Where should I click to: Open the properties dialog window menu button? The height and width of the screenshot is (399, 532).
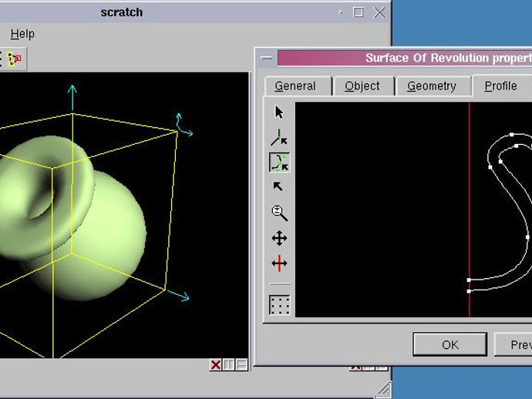tap(267, 58)
